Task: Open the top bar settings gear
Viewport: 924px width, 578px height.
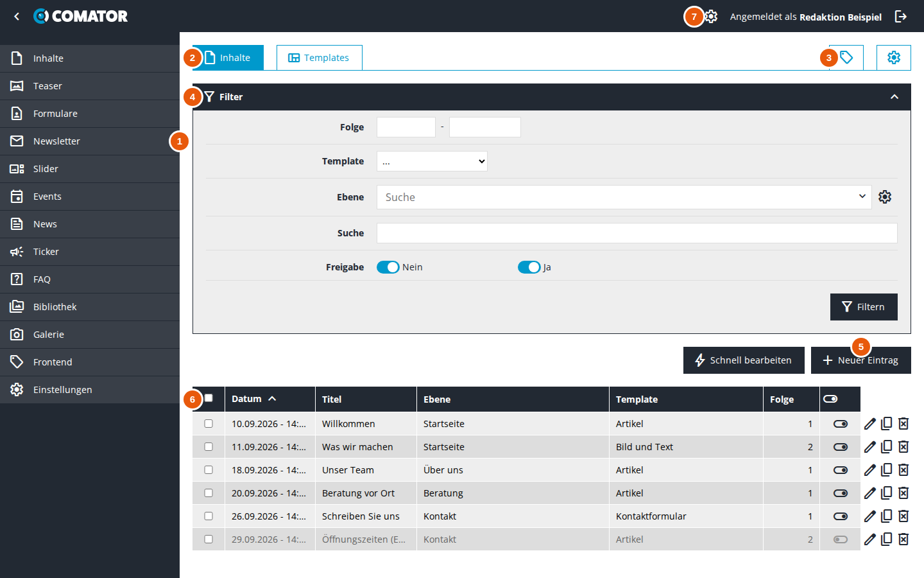Action: point(711,17)
